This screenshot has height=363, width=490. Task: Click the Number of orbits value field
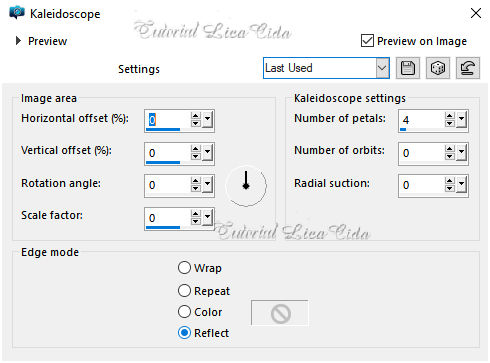click(421, 153)
